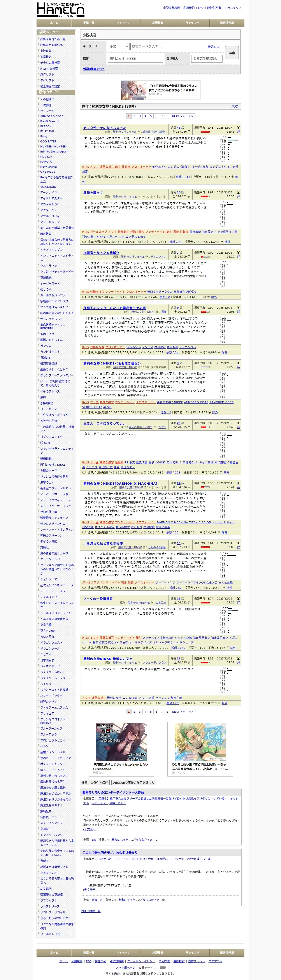Click the 広告スキップ link in the header
This screenshot has height=980, width=281.
tap(233, 8)
